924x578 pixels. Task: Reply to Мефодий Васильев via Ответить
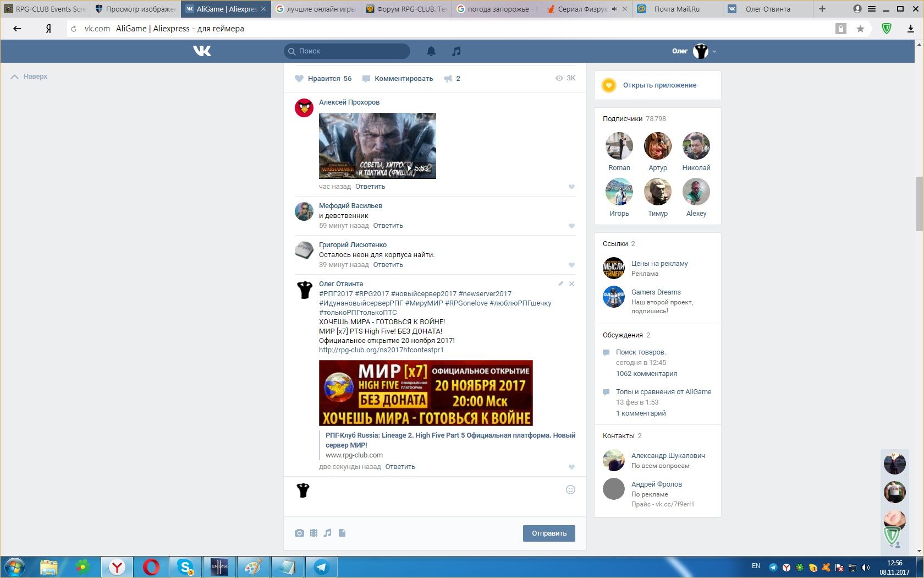point(388,226)
